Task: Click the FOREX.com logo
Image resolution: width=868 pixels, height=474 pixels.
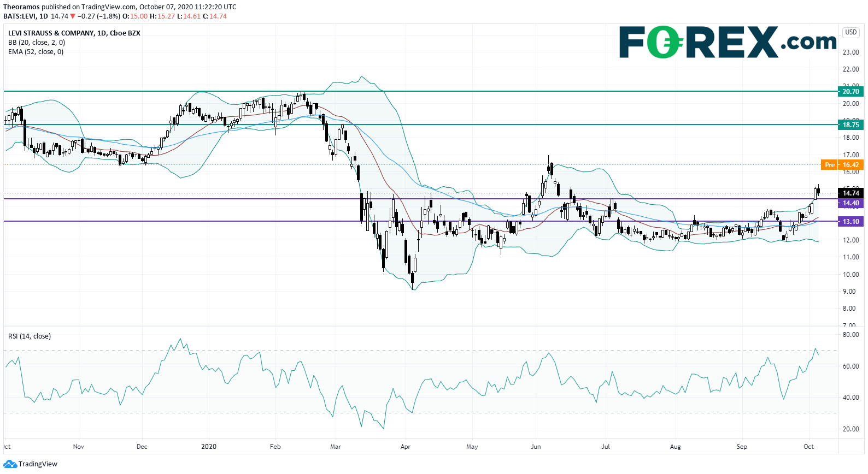Action: (x=728, y=42)
